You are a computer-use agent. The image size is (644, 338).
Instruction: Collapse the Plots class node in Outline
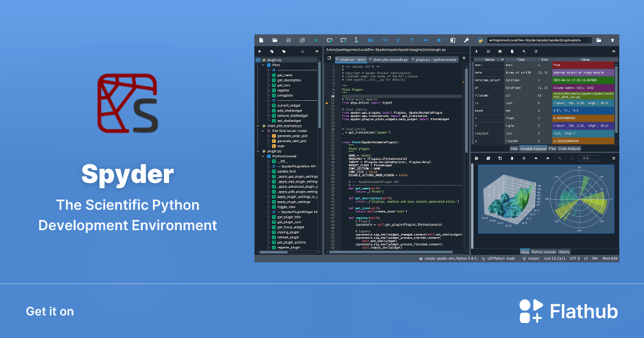(x=263, y=65)
